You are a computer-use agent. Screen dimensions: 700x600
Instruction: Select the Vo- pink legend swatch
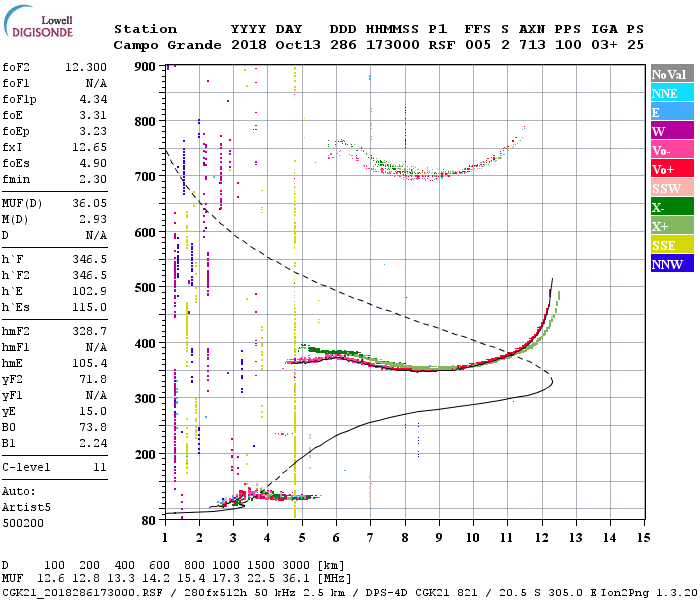tap(672, 150)
